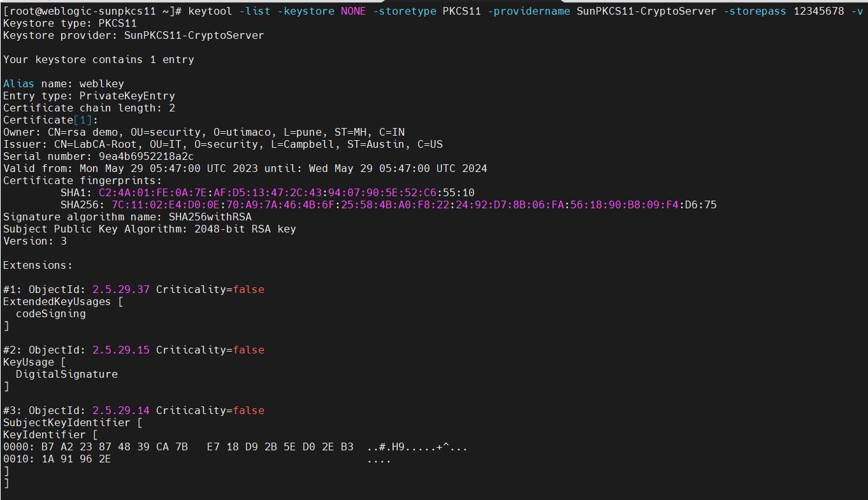Click the SHA256 fingerprint value
868x500 pixels.
pyautogui.click(x=414, y=204)
